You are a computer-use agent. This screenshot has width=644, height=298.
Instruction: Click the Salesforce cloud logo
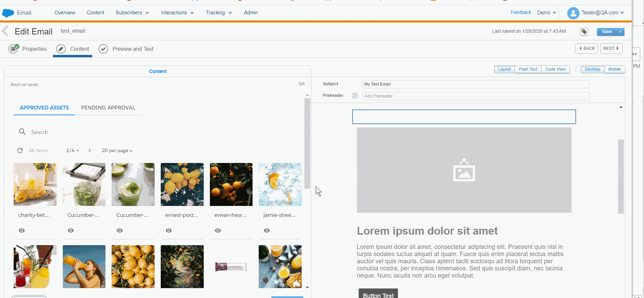[8, 13]
